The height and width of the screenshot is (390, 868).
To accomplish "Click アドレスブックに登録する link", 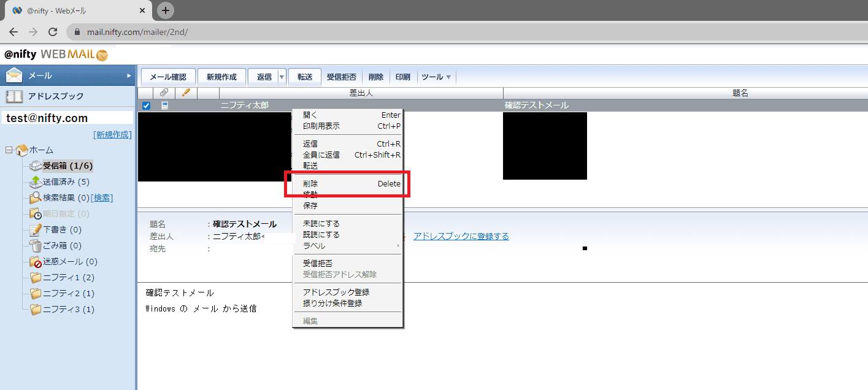I will (461, 236).
